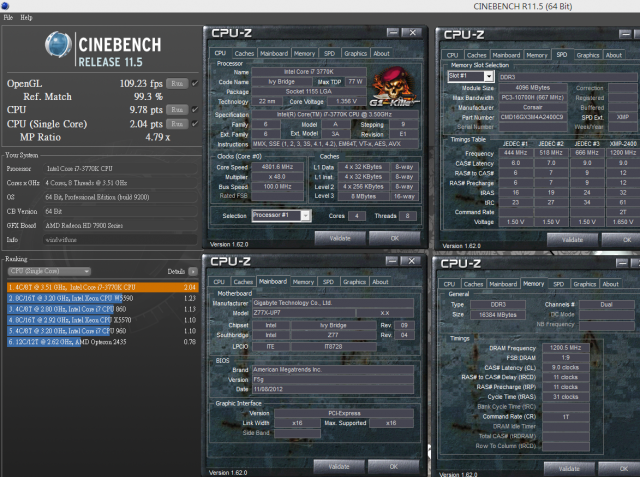Close the top-left CPU-Z window

click(x=413, y=33)
